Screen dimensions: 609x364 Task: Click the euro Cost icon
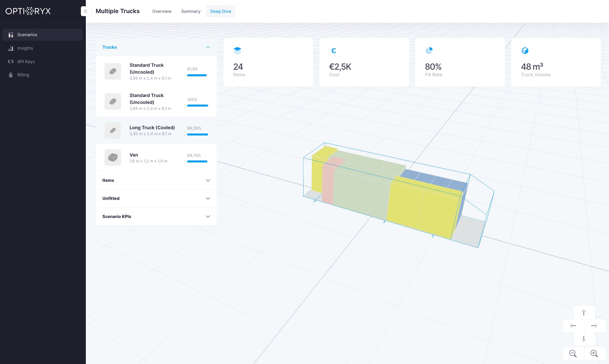[x=333, y=51]
